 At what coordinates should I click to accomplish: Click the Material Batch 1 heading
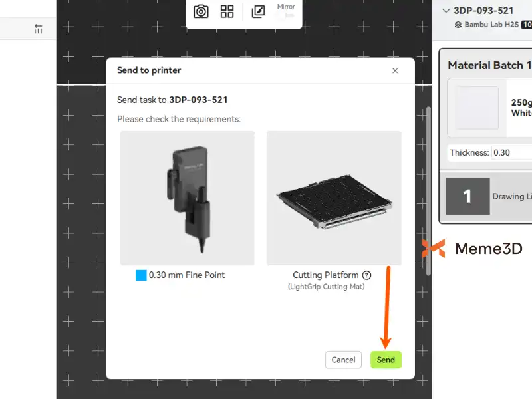click(489, 65)
